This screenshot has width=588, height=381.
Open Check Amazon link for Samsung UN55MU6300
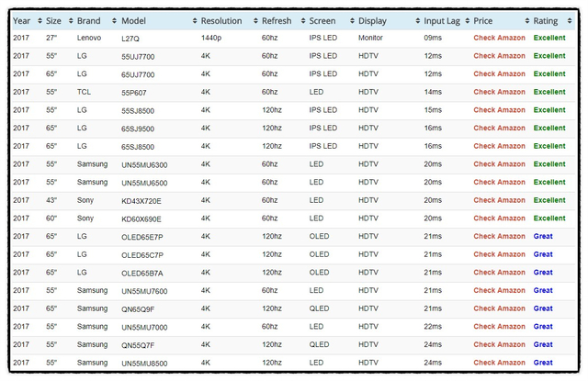pyautogui.click(x=499, y=164)
